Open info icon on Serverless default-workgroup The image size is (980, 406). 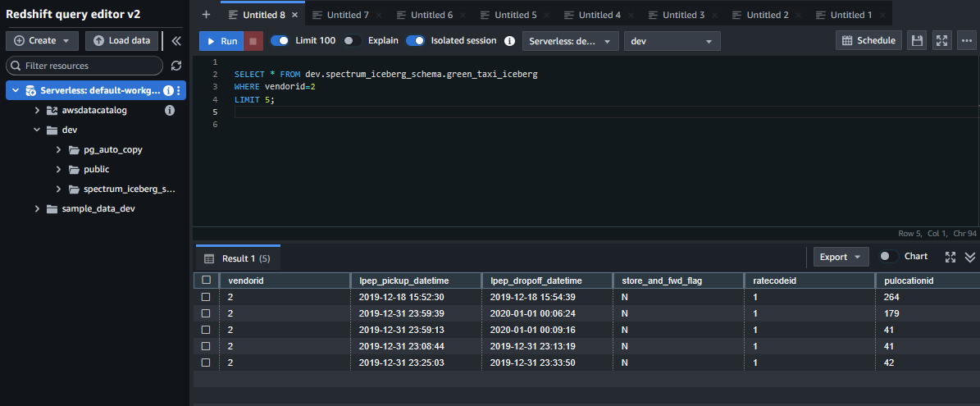[168, 90]
